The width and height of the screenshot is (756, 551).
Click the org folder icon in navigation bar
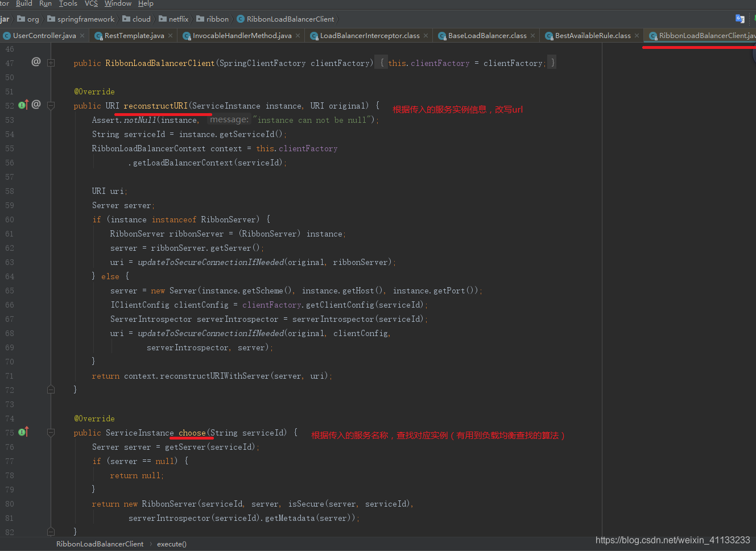(21, 19)
